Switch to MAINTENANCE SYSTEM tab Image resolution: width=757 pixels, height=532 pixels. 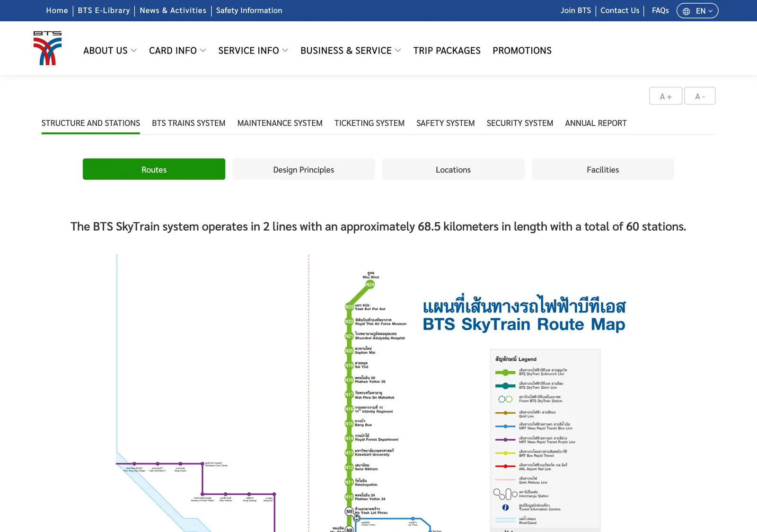point(280,123)
